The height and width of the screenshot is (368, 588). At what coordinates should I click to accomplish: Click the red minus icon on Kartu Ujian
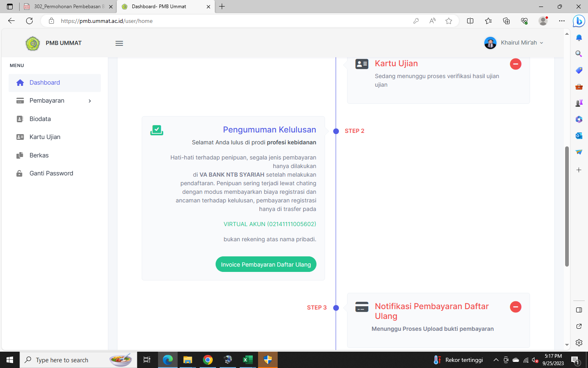coord(515,64)
